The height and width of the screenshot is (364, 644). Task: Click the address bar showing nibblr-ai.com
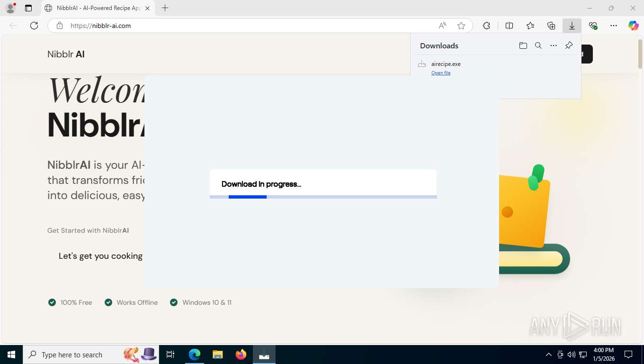(x=260, y=26)
